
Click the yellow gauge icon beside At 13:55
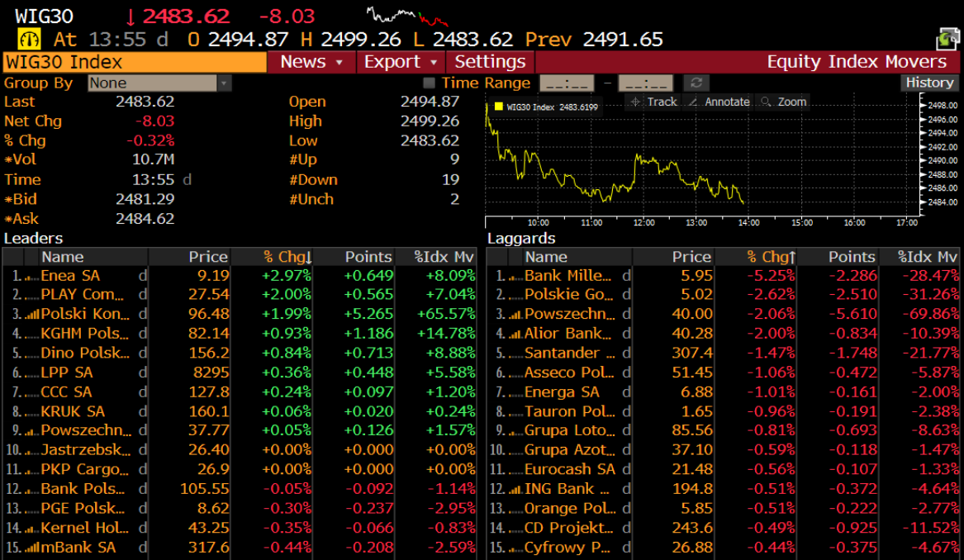coord(29,40)
